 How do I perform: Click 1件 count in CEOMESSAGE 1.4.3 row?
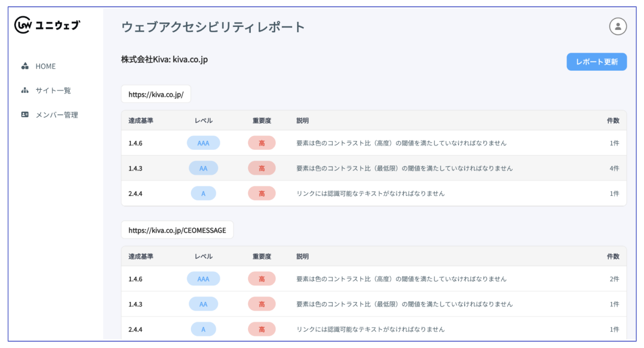[614, 304]
